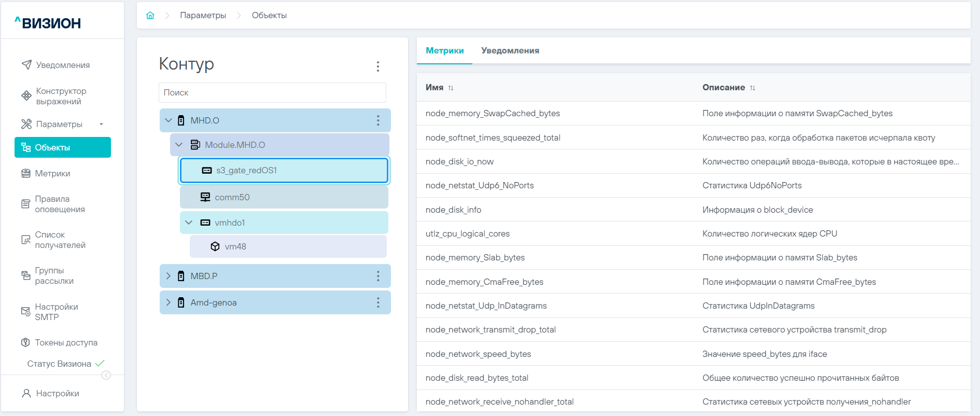Switch to the Уведомления tab

[x=510, y=51]
